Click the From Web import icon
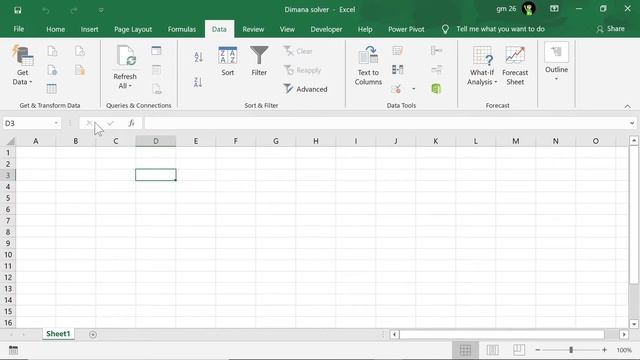 pyautogui.click(x=52, y=70)
